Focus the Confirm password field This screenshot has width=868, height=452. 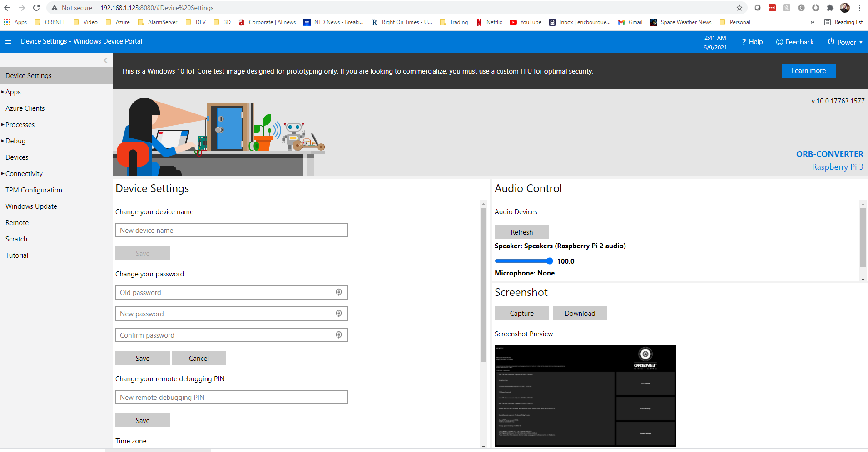(x=231, y=335)
